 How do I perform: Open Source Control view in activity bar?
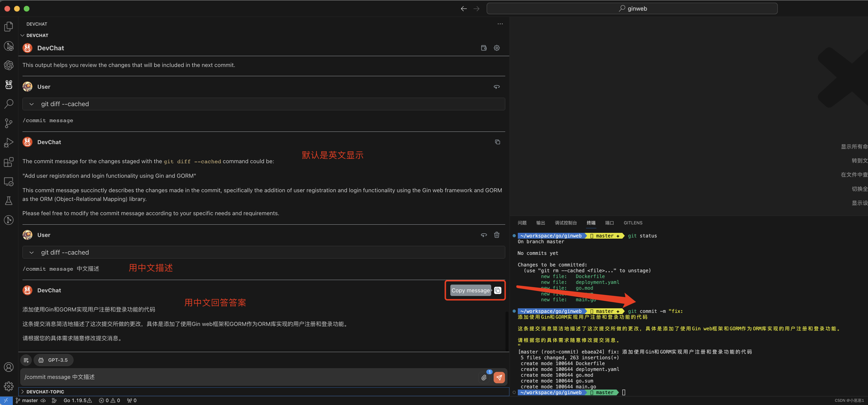coord(9,123)
